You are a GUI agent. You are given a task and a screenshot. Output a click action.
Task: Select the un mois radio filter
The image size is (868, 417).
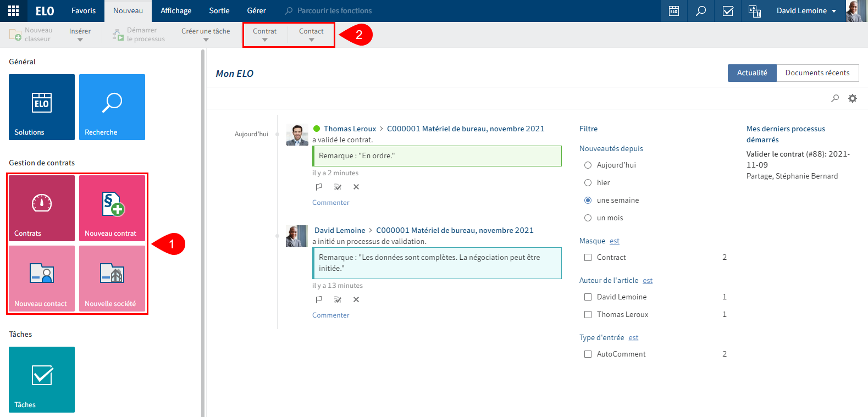(588, 218)
